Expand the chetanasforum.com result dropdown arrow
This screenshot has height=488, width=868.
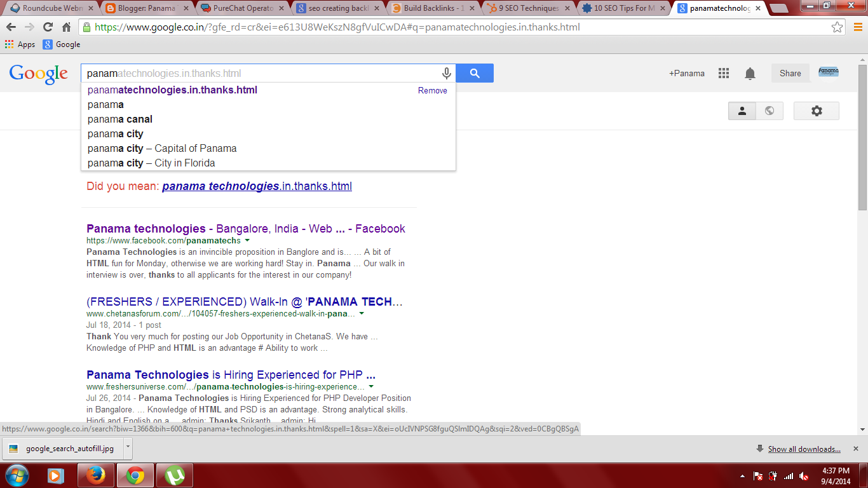coord(362,314)
